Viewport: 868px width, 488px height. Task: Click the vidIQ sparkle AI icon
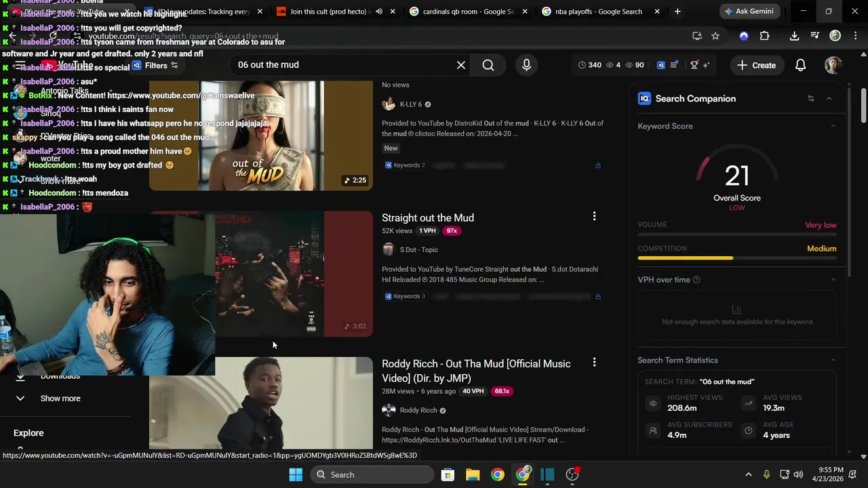[706, 65]
